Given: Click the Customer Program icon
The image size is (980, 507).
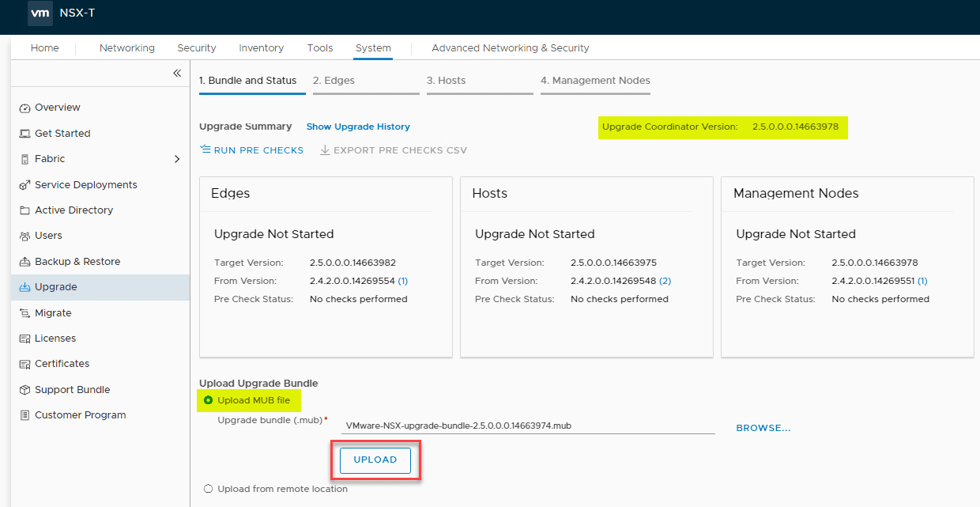Looking at the screenshot, I should point(24,414).
